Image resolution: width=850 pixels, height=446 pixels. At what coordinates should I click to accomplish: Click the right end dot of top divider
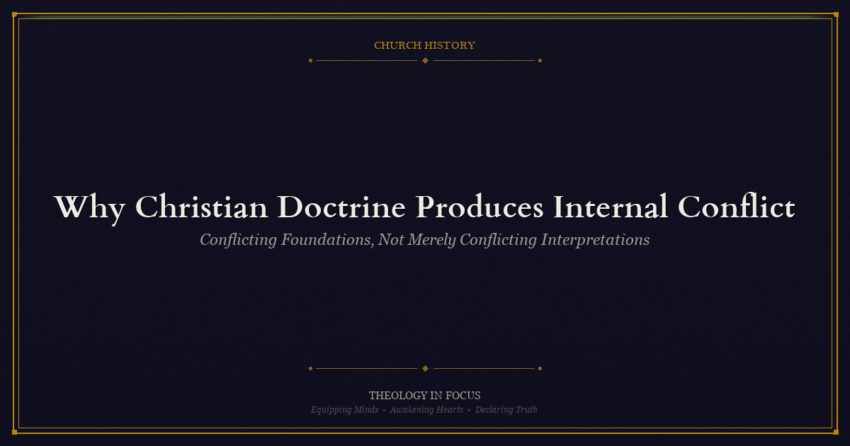[x=540, y=60]
